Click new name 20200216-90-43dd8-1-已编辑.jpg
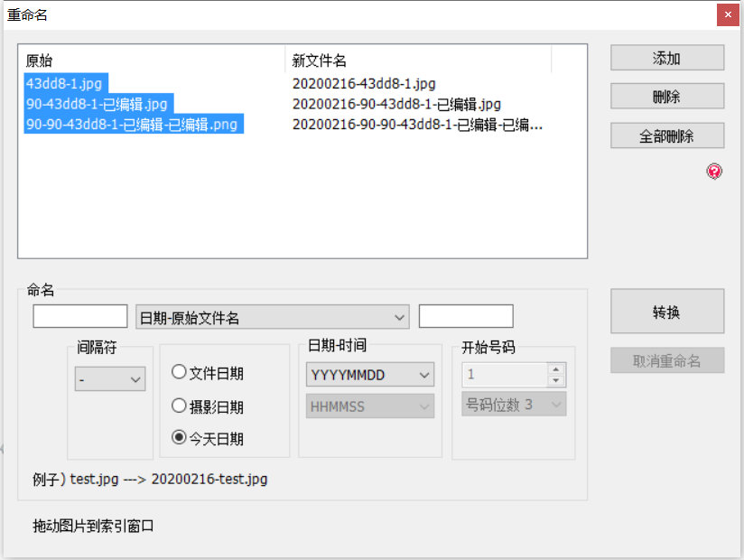Screen dimensions: 744x560 pos(396,104)
